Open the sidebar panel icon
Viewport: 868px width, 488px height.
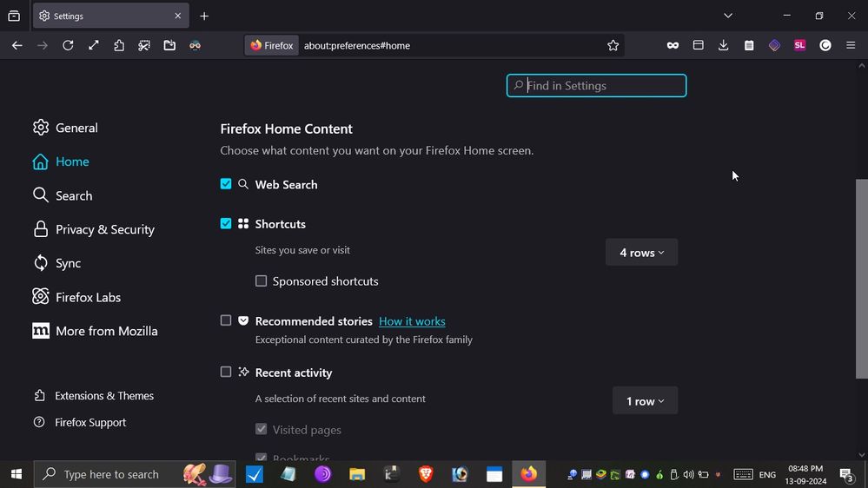coord(698,45)
